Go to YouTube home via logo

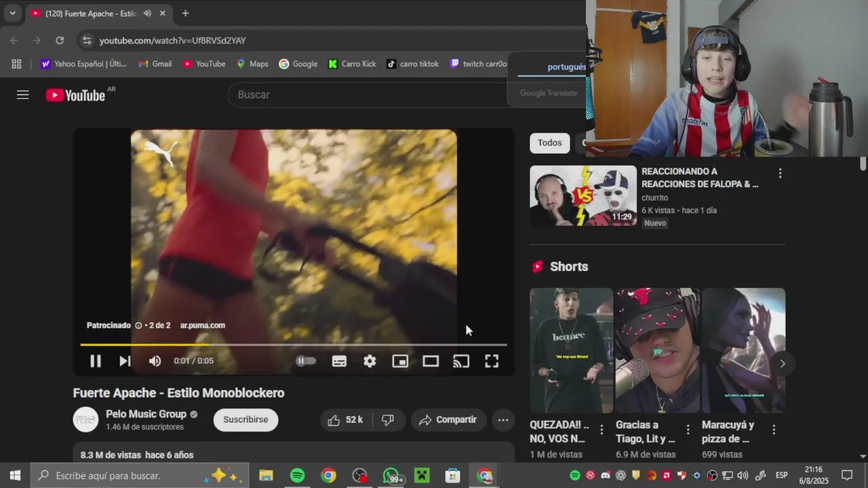(75, 95)
